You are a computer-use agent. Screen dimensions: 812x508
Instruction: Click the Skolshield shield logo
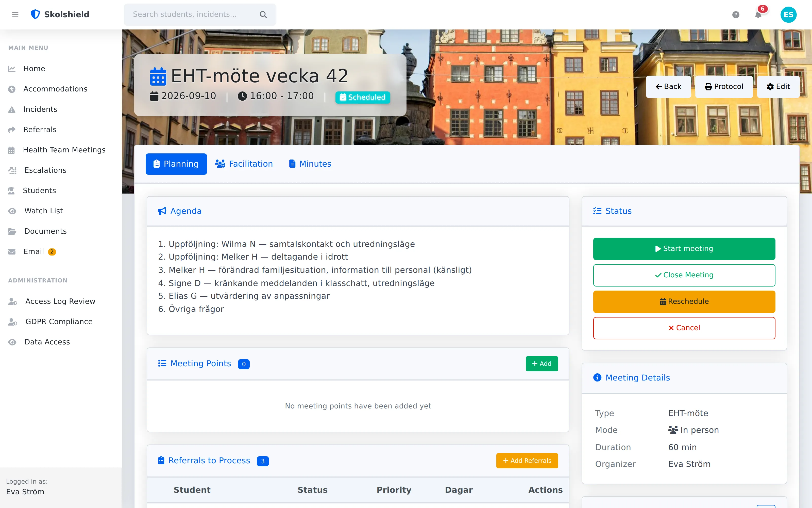coord(35,14)
